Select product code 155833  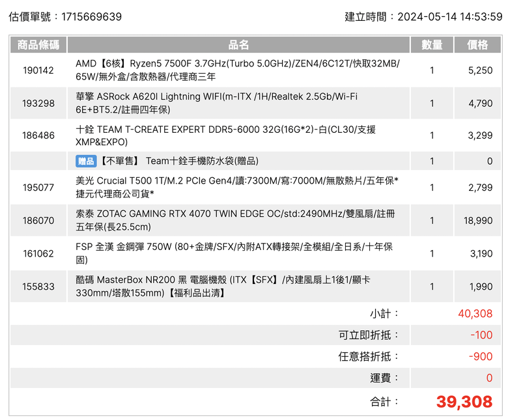pos(38,287)
